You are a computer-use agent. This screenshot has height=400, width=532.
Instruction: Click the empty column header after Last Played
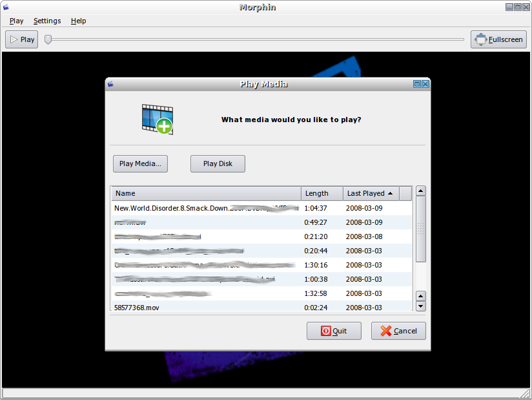tap(406, 193)
